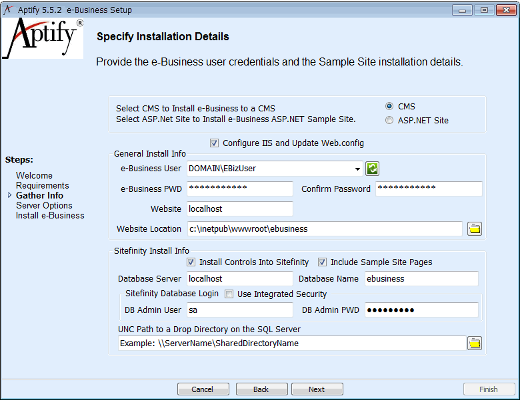Toggle Configure IIS and Update Web.config checkbox

[x=214, y=143]
